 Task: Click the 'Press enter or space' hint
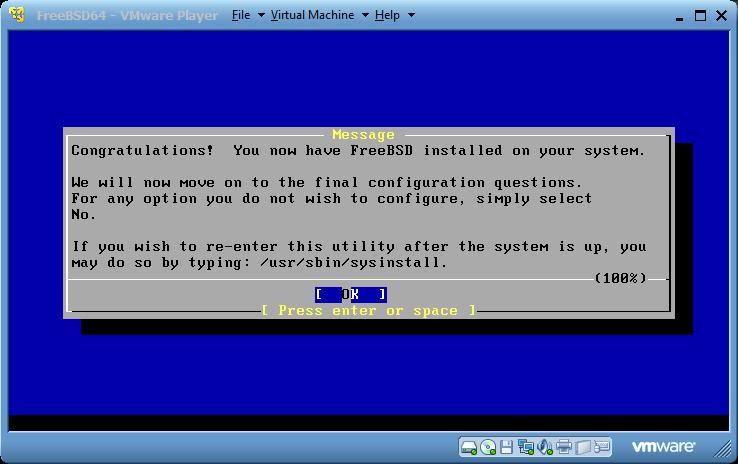[x=369, y=311]
